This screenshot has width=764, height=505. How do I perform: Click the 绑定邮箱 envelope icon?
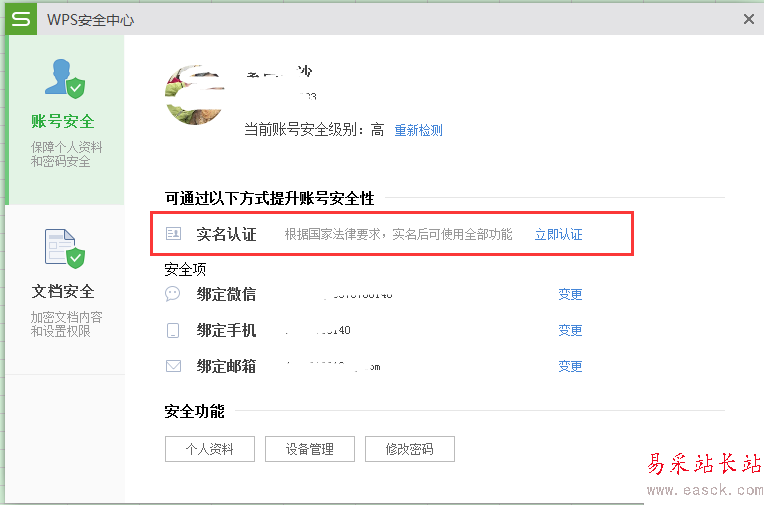[173, 366]
